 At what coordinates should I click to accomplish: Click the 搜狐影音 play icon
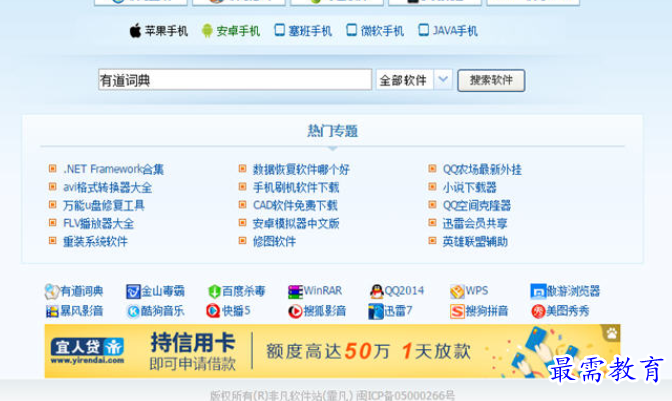(x=295, y=311)
